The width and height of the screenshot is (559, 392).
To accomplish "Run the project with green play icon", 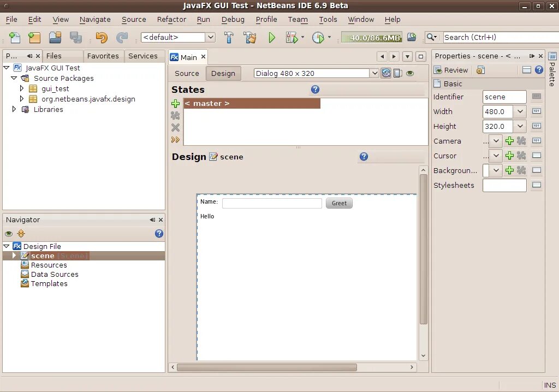I will tap(272, 37).
